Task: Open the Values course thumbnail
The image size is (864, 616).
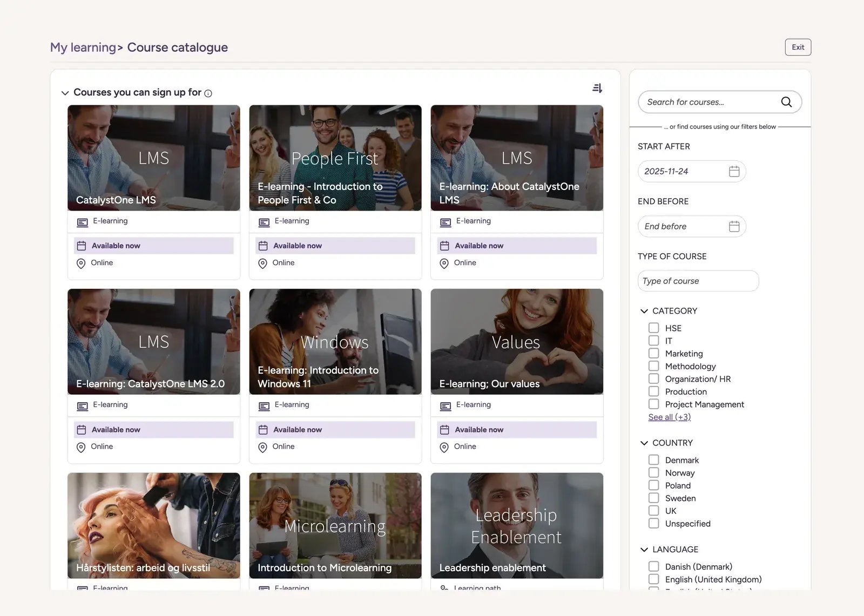Action: (517, 342)
